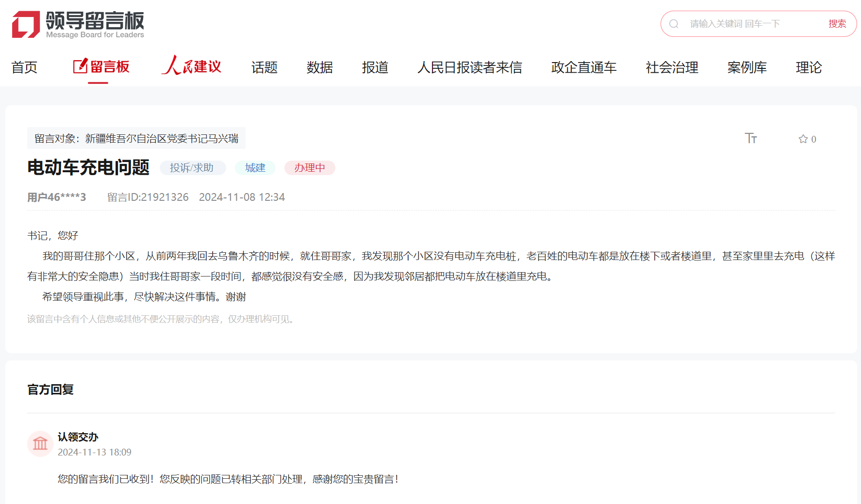Click the star favorite icon
Image resolution: width=861 pixels, height=504 pixels.
click(x=803, y=139)
